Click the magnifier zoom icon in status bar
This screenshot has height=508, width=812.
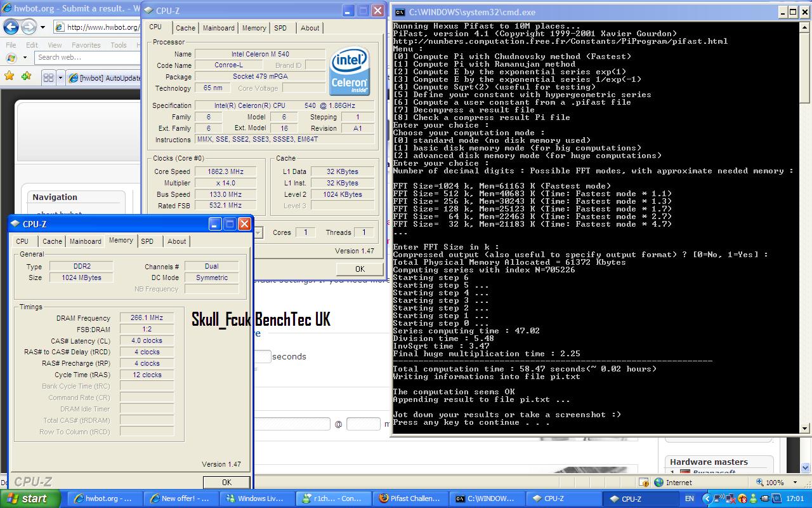759,483
